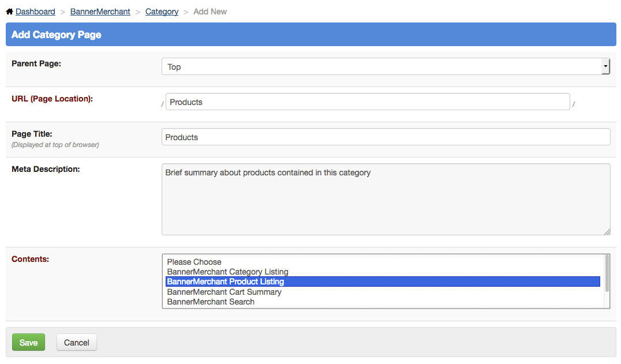The height and width of the screenshot is (364, 621).
Task: Click the Meta Description label
Action: coord(46,169)
